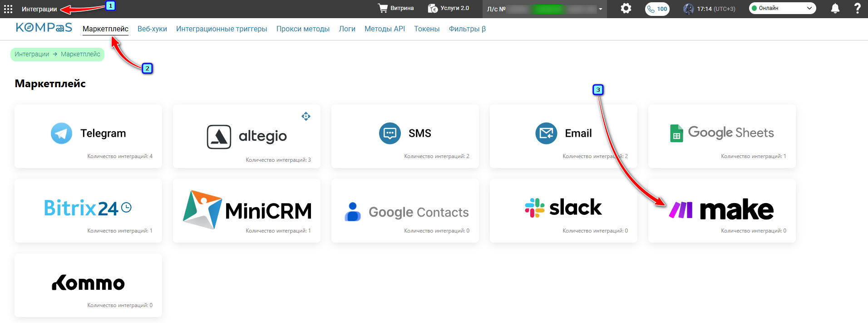Screen dimensions: 868x323
Task: Open the Email integration card
Action: (563, 136)
